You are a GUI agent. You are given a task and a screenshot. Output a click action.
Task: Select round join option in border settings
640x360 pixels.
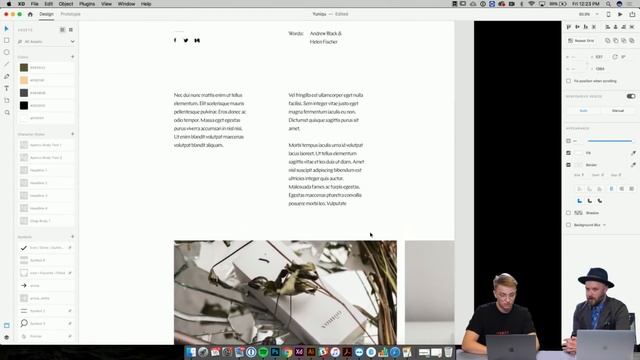pyautogui.click(x=589, y=201)
